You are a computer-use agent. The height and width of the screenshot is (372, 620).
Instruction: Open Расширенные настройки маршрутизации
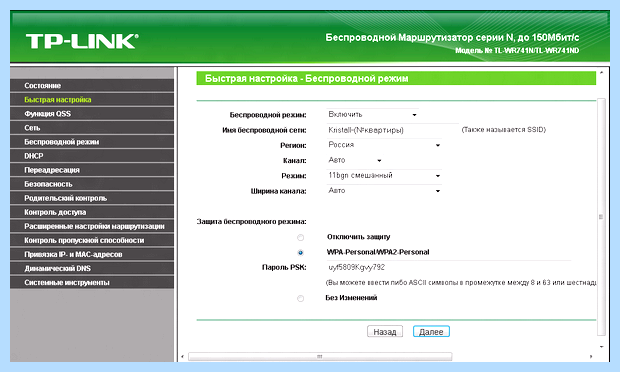[x=92, y=226]
